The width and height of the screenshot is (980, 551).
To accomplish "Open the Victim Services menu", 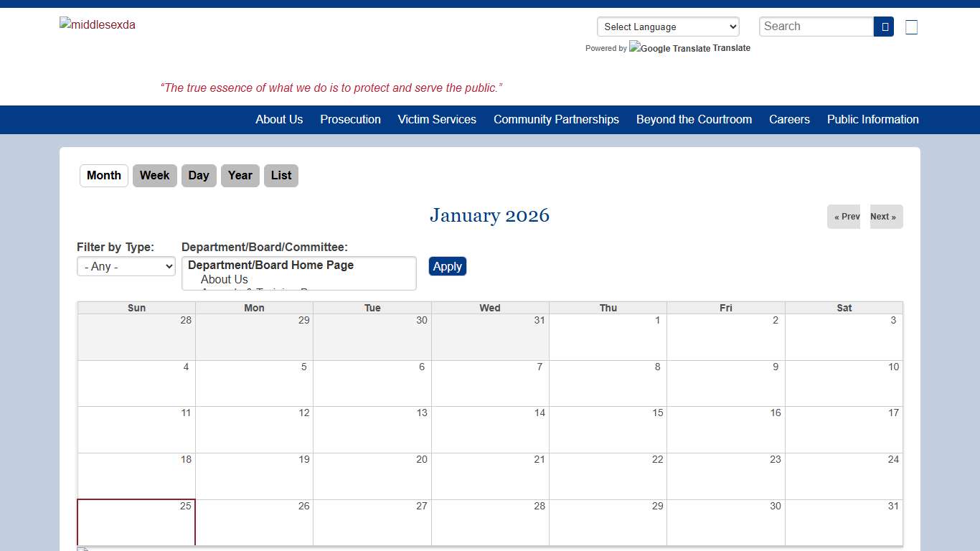I will coord(437,119).
